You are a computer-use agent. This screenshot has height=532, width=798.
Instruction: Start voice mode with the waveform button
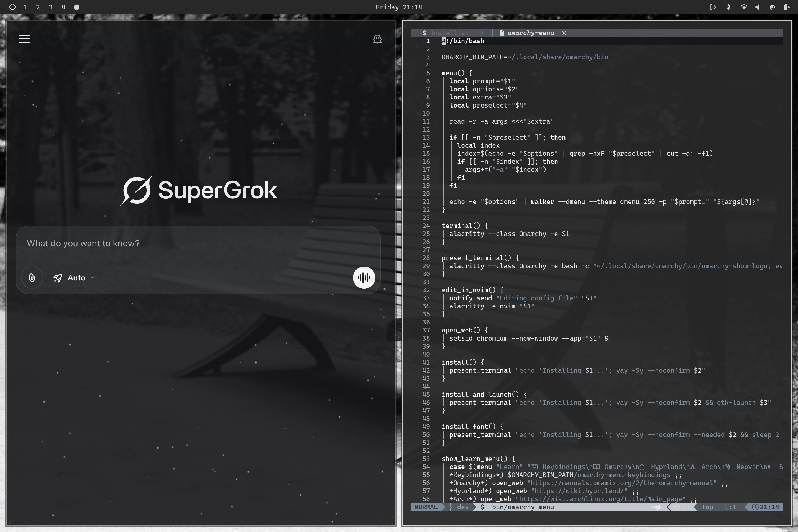tap(364, 278)
